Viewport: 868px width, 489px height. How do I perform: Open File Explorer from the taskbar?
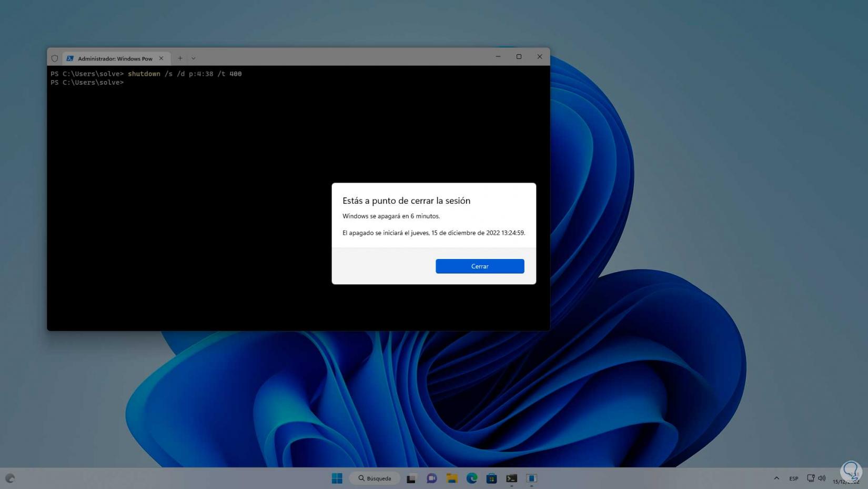click(452, 478)
